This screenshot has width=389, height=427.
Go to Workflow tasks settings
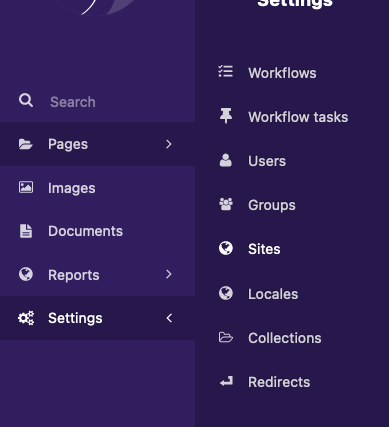pyautogui.click(x=298, y=117)
